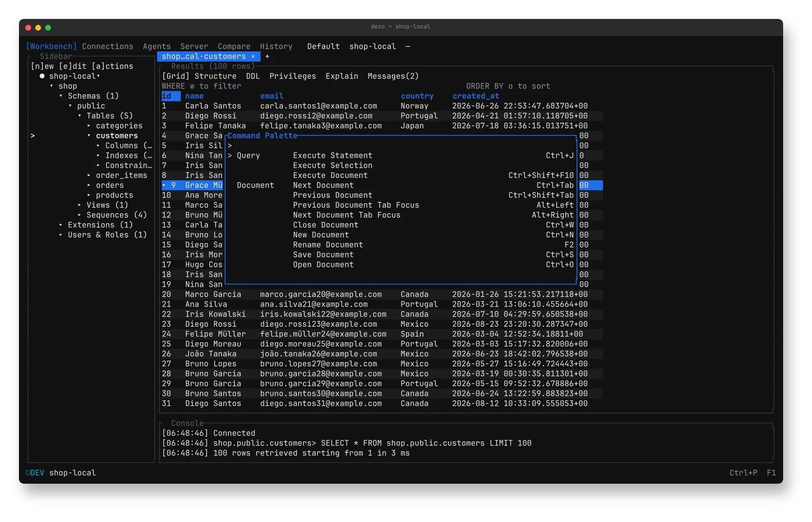The height and width of the screenshot is (522, 812).
Task: Close the shop…cal·customers tab
Action: click(x=253, y=56)
